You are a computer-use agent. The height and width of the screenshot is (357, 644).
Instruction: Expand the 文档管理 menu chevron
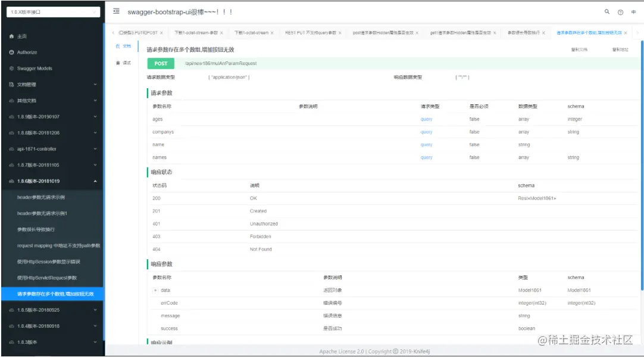(95, 84)
